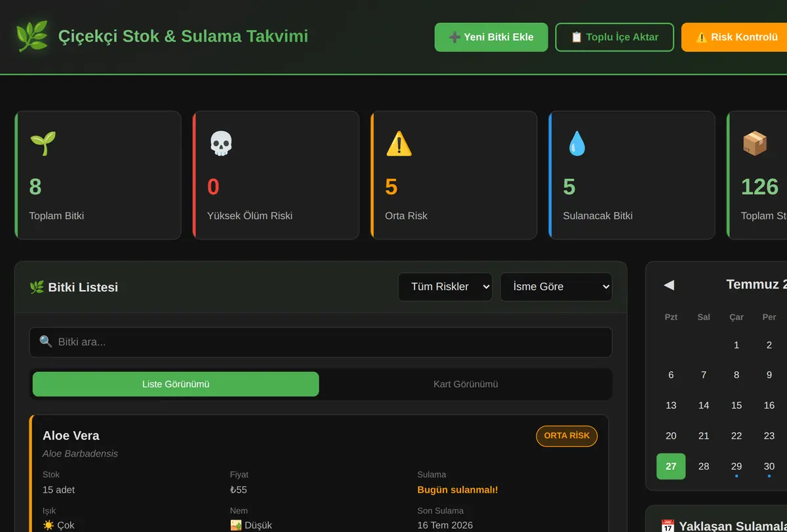787x532 pixels.
Task: Click the ORTA RİSK badge on Aloe Vera
Action: coord(567,436)
